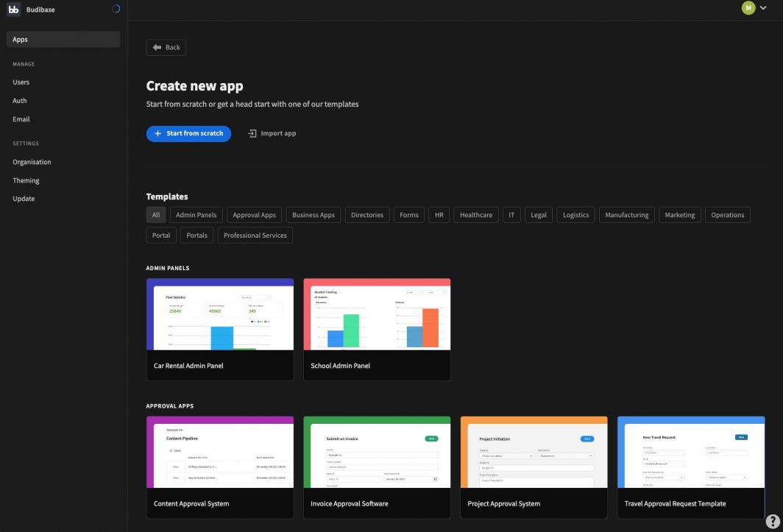
Task: Click the Budibase logo icon
Action: pyautogui.click(x=13, y=10)
